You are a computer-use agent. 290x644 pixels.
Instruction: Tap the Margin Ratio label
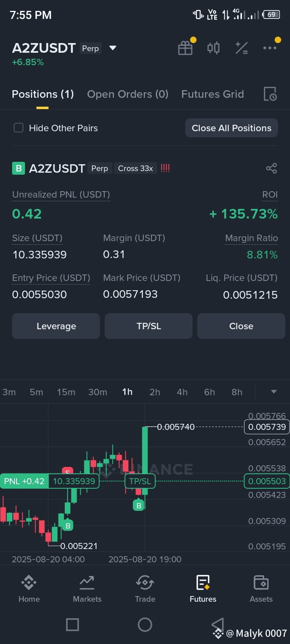(x=251, y=238)
